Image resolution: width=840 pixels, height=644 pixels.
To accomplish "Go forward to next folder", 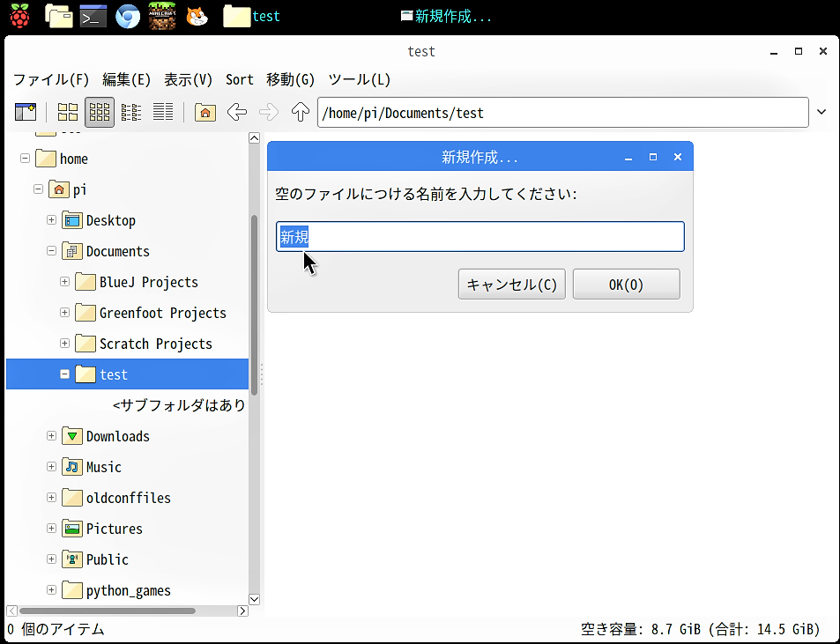I will [268, 113].
